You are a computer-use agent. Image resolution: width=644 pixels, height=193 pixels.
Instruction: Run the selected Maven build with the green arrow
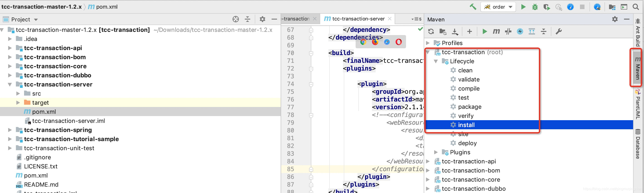point(485,31)
